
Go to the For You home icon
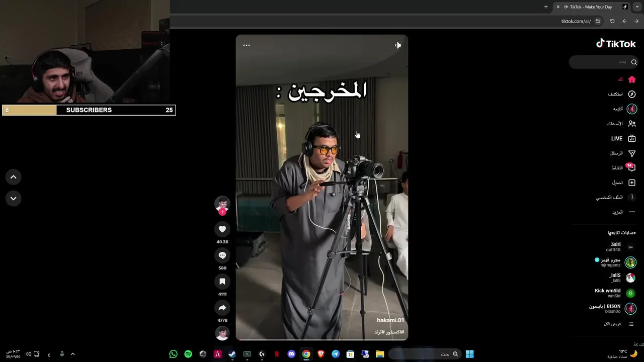(632, 79)
